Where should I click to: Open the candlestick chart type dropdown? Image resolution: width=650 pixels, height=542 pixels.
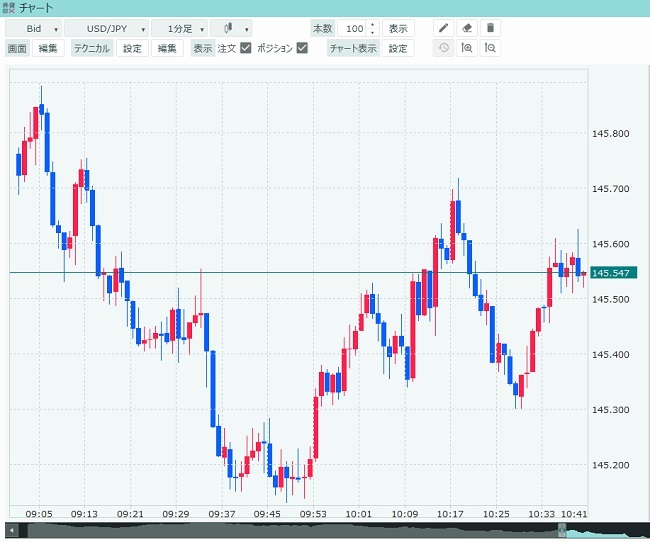(231, 29)
